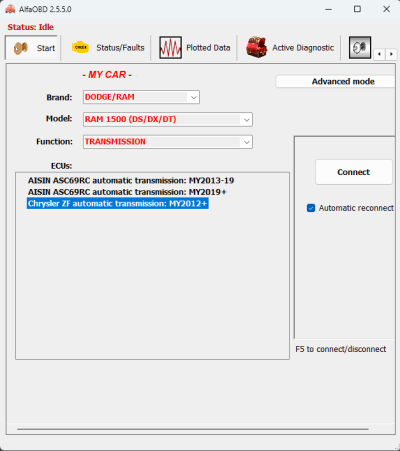
Task: Select AISIN ASC69RC transmission MY2013-19
Action: (131, 181)
